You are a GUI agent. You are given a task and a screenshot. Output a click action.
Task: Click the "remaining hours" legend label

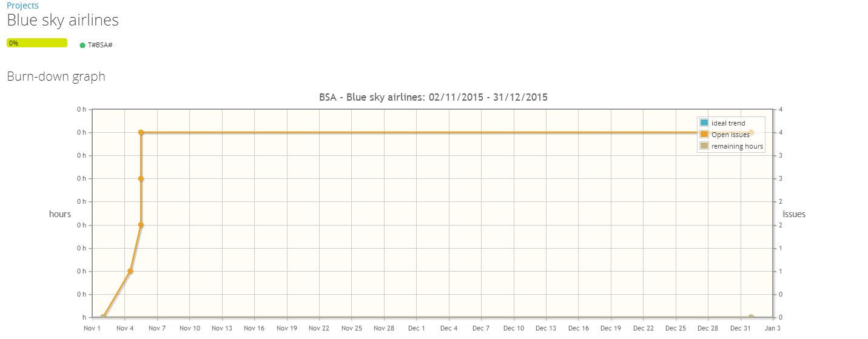pyautogui.click(x=737, y=146)
